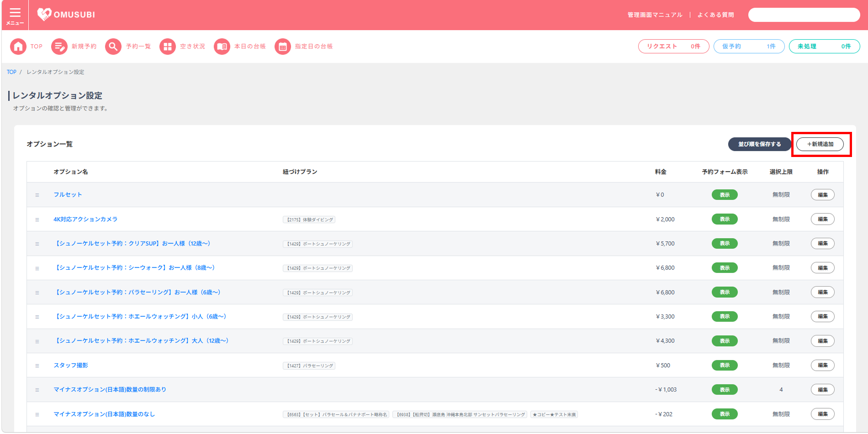The width and height of the screenshot is (868, 434).
Task: Click plan tag ★コピー★テスト未廃
Action: point(554,415)
